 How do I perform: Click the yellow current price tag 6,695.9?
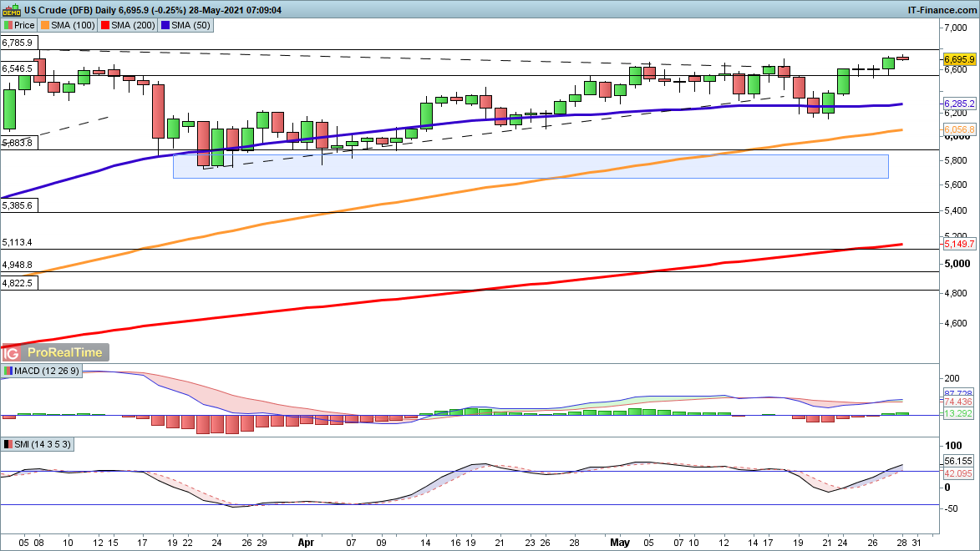coord(960,60)
